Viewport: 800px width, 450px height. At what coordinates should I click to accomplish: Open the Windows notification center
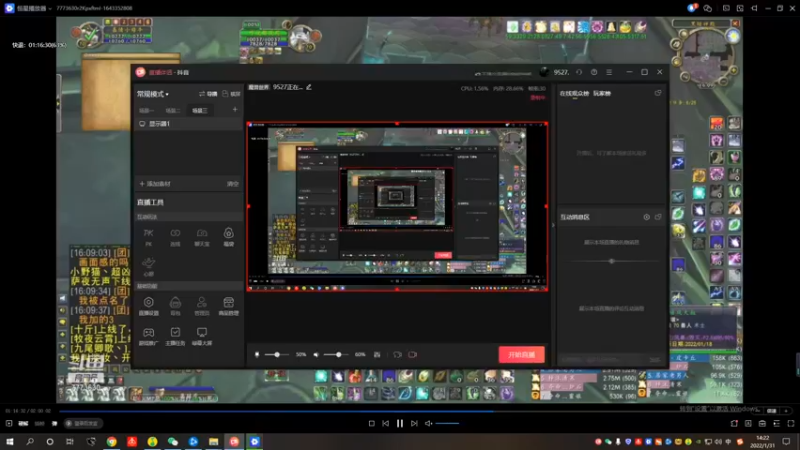point(786,442)
